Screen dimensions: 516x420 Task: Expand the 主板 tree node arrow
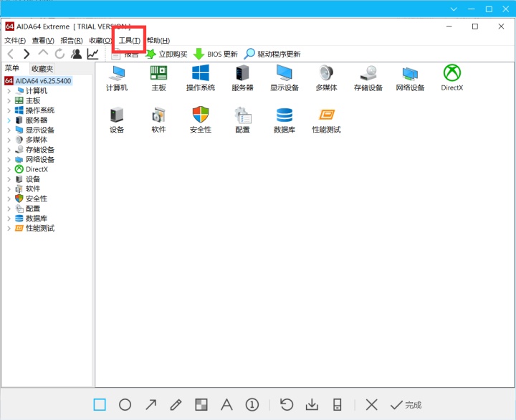tap(9, 101)
